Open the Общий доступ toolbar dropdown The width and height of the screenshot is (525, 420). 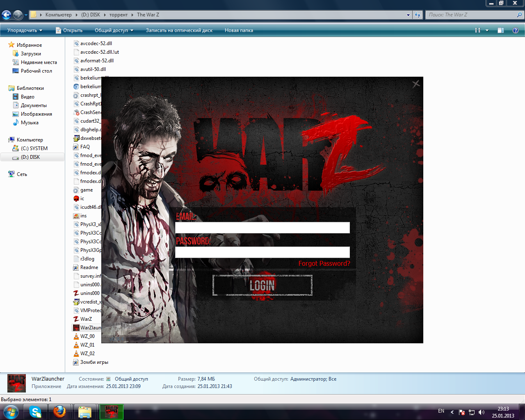(114, 30)
